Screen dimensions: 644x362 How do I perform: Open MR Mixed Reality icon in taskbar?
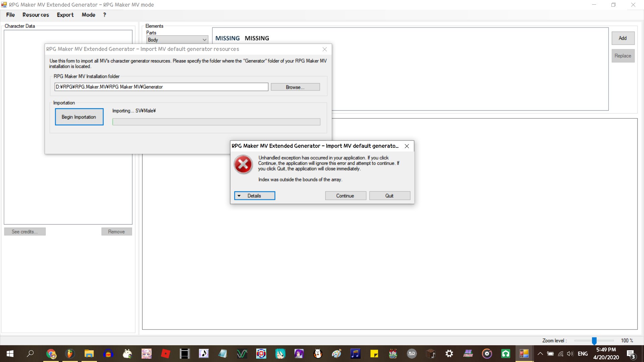tap(412, 354)
